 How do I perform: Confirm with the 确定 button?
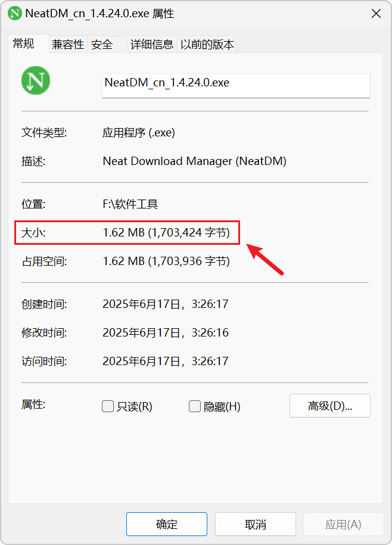click(167, 524)
